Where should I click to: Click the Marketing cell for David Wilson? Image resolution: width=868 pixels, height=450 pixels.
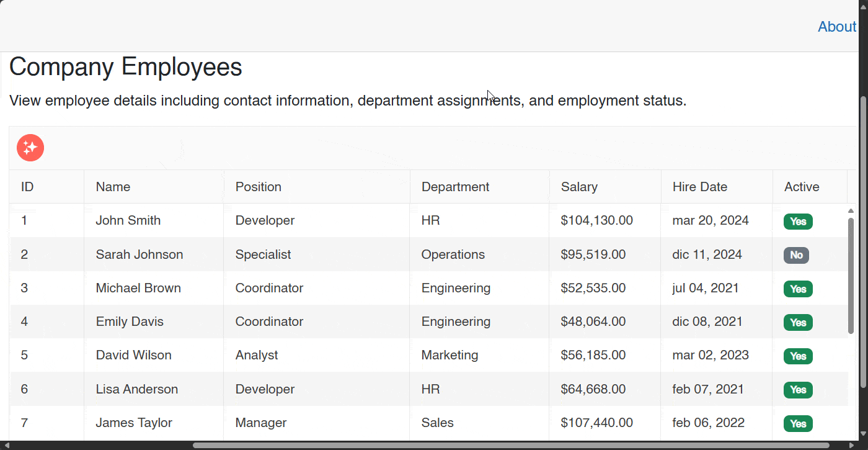click(449, 355)
